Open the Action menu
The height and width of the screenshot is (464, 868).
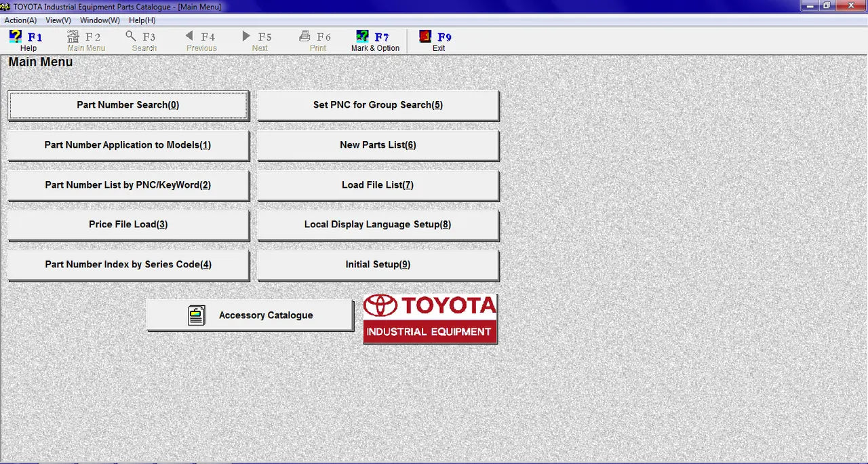tap(20, 20)
